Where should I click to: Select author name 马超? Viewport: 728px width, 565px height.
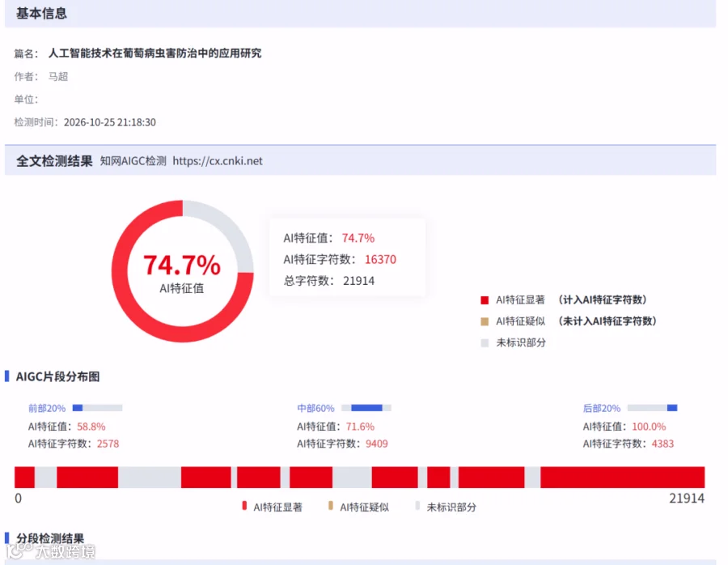58,76
